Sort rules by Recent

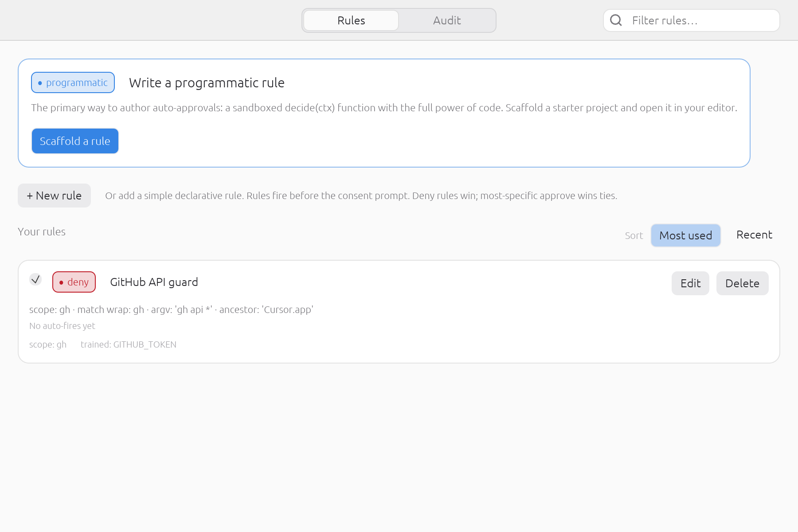[x=754, y=235]
